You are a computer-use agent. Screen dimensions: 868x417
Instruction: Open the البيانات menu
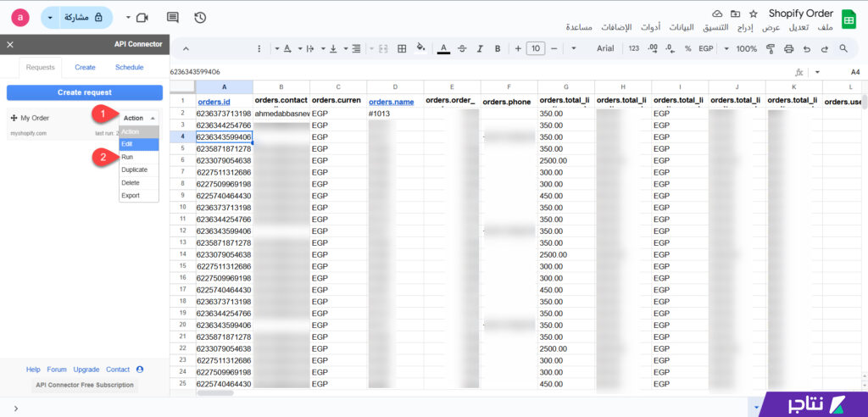[680, 27]
